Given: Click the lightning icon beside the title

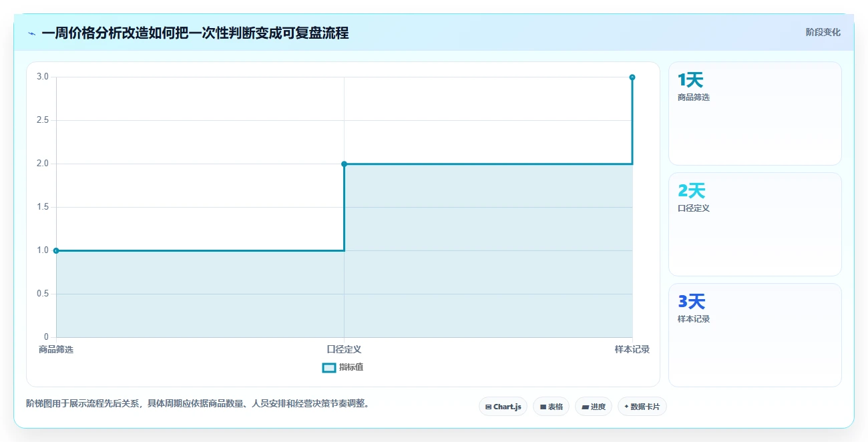Looking at the screenshot, I should coord(32,33).
